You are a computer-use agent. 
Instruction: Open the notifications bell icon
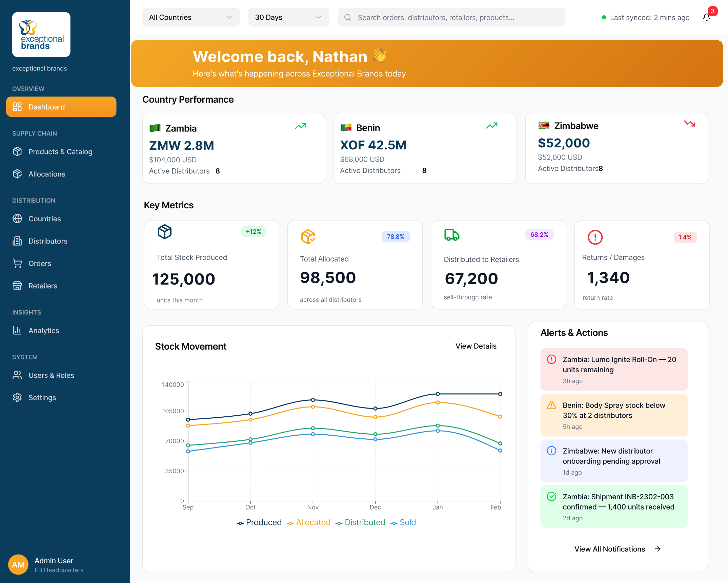707,17
